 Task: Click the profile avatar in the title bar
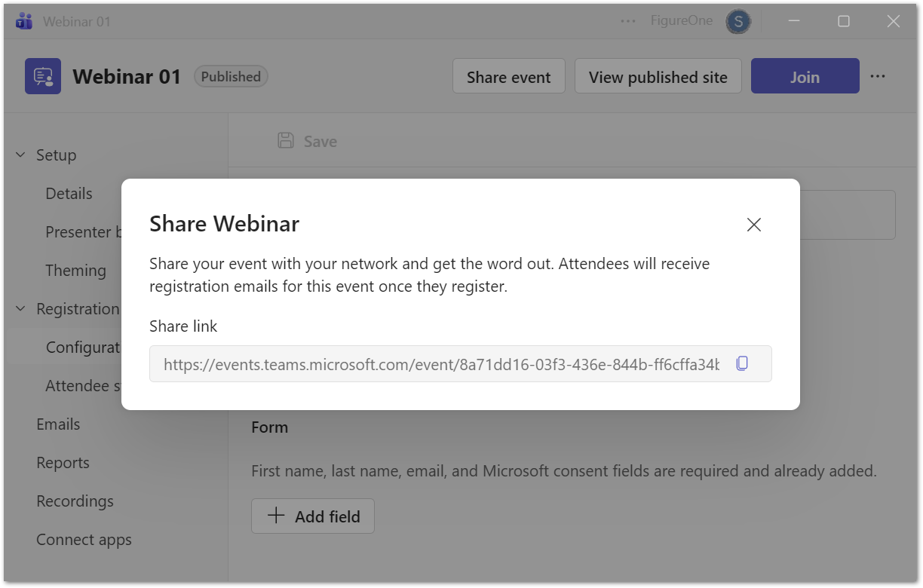coord(737,21)
